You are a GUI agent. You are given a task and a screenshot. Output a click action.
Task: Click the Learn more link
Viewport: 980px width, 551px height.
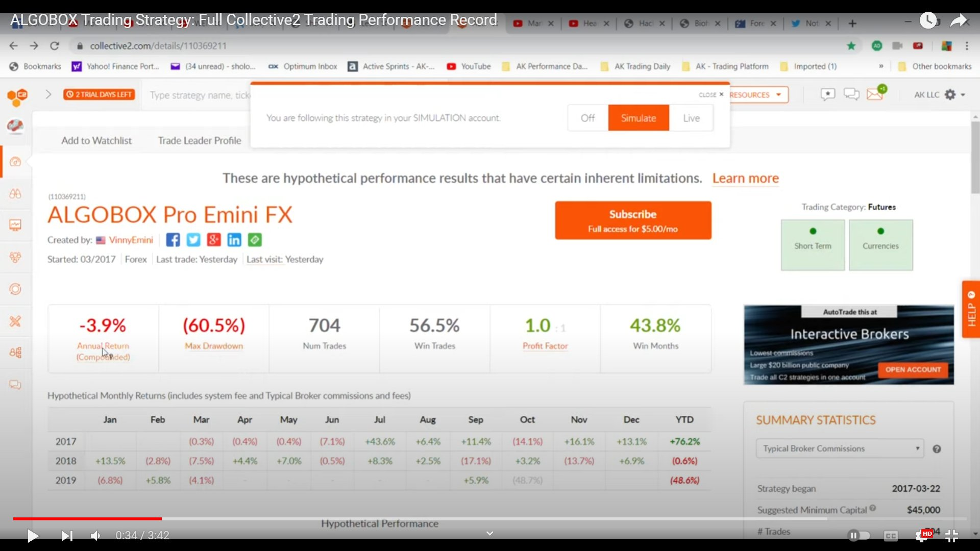[x=745, y=178]
